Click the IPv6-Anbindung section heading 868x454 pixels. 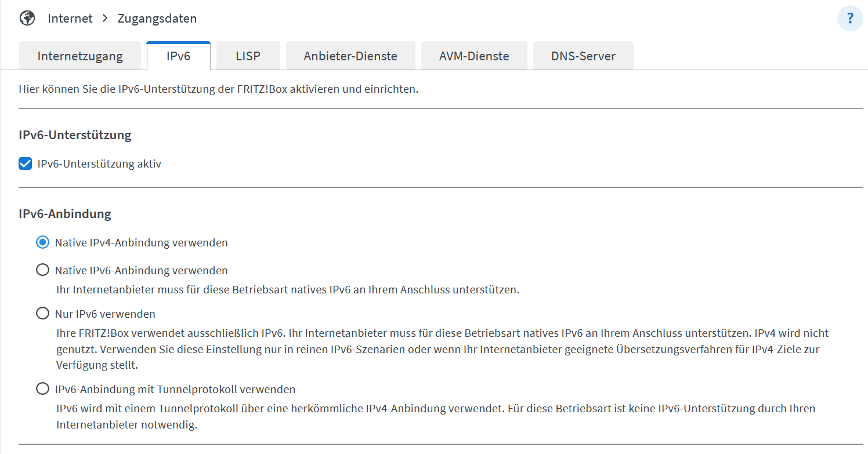pos(65,214)
